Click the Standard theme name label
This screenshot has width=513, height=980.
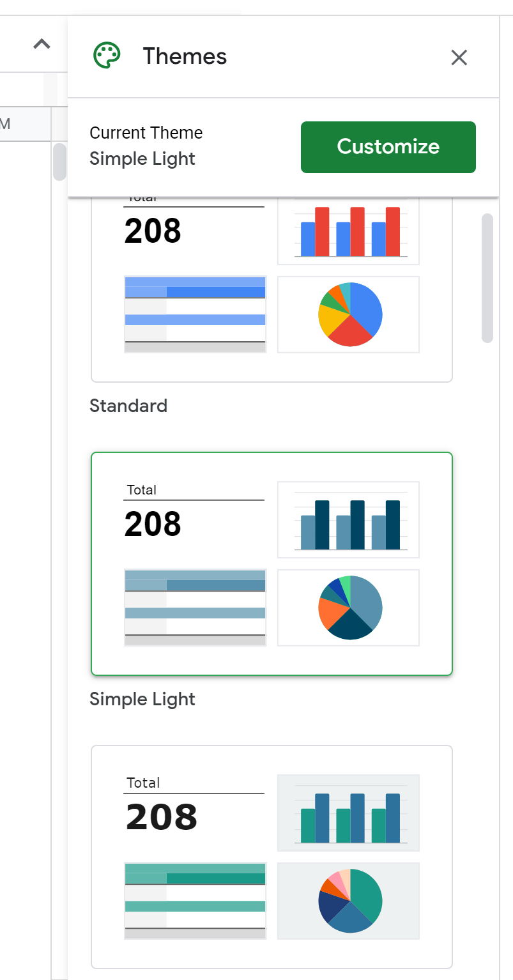point(128,406)
